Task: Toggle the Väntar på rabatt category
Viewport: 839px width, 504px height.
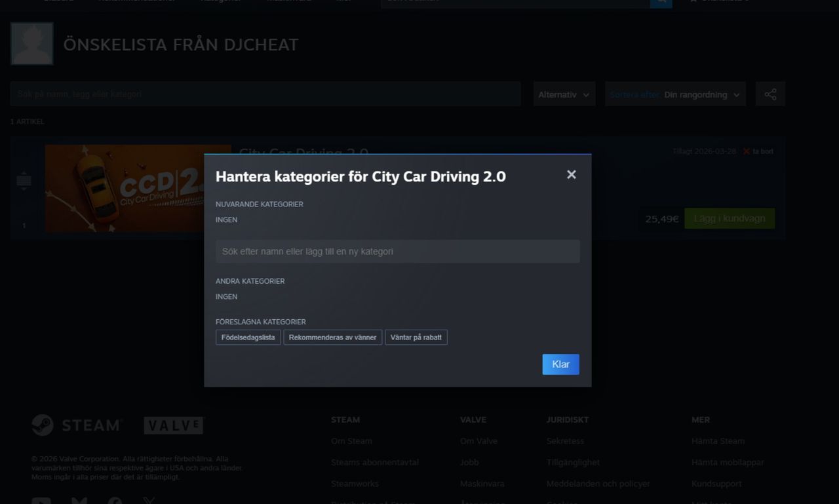Action: tap(416, 338)
